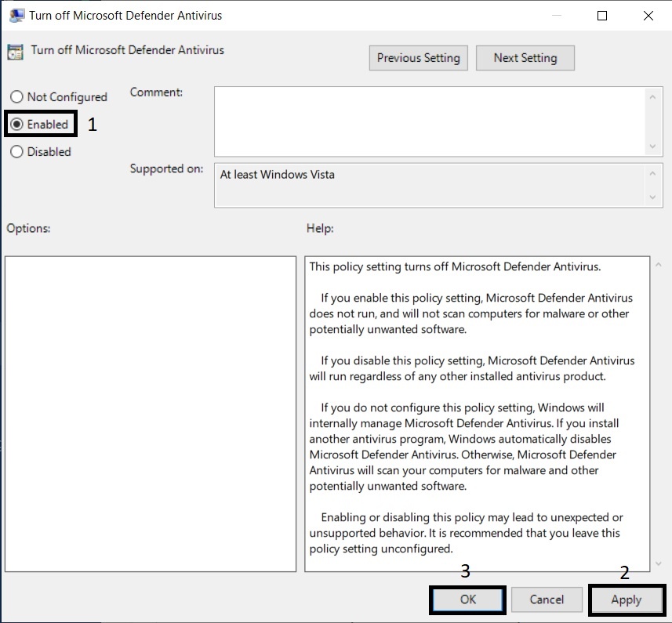Click Supported on box scroll up arrow
This screenshot has width=672, height=623.
pos(652,173)
